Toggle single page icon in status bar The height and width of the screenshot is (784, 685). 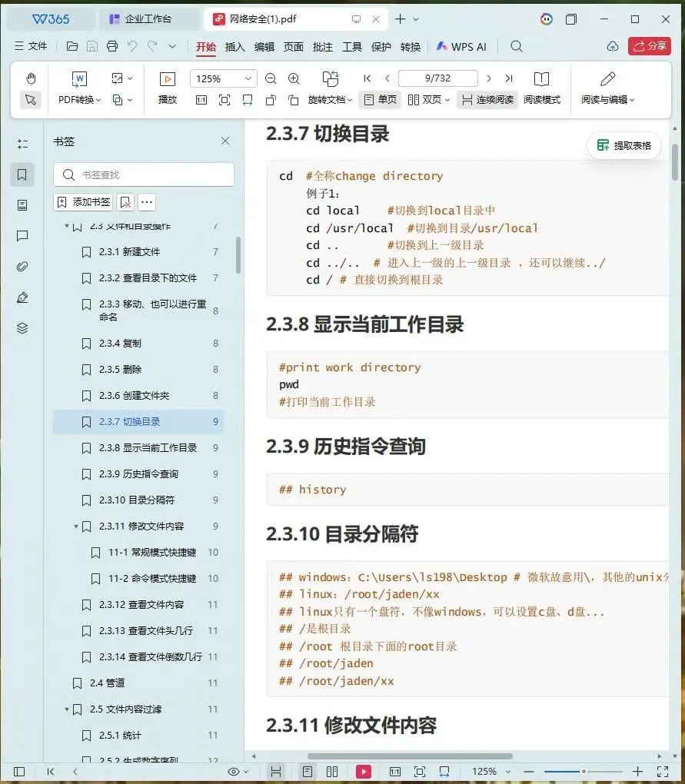308,772
